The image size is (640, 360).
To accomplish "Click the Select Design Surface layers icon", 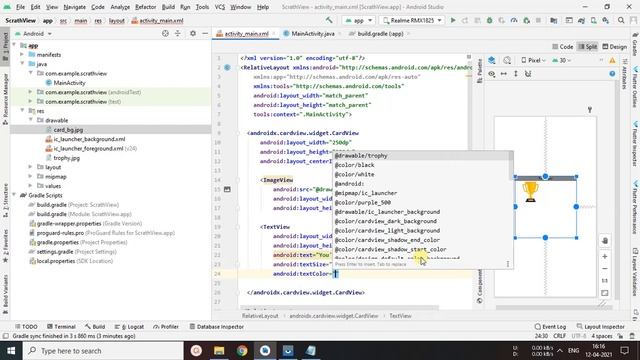I will click(492, 60).
